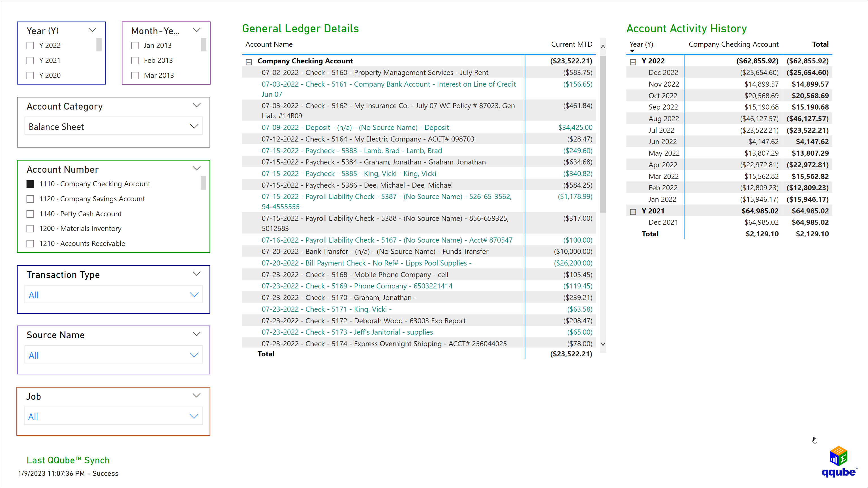Check the Y 2020 filter checkbox
868x488 pixels.
[30, 75]
